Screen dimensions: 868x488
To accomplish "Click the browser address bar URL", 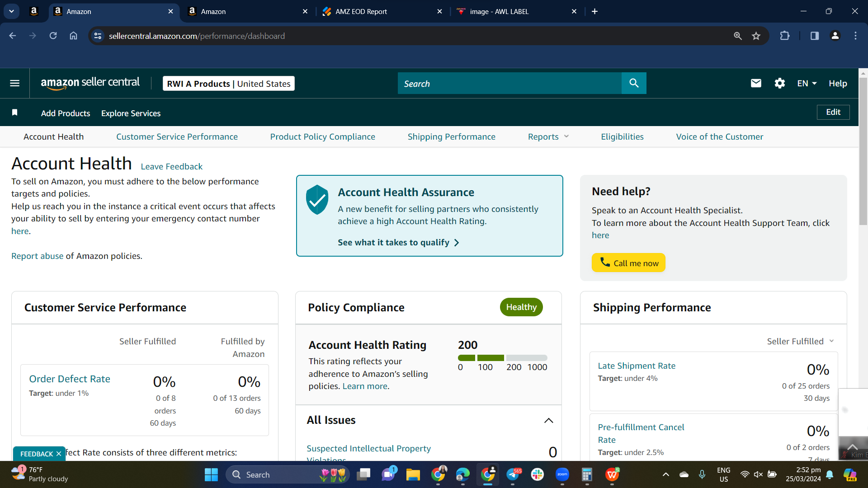I will 197,36.
